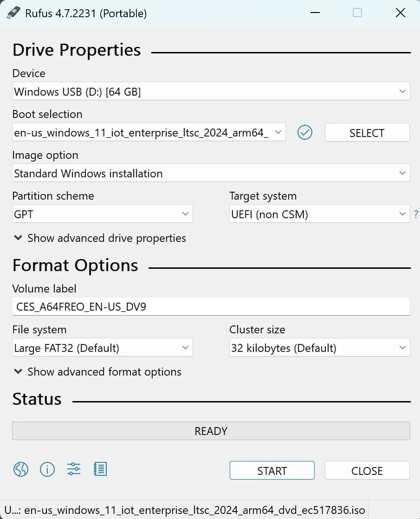Open the application settings sliders icon
This screenshot has width=420, height=519.
pyautogui.click(x=74, y=469)
